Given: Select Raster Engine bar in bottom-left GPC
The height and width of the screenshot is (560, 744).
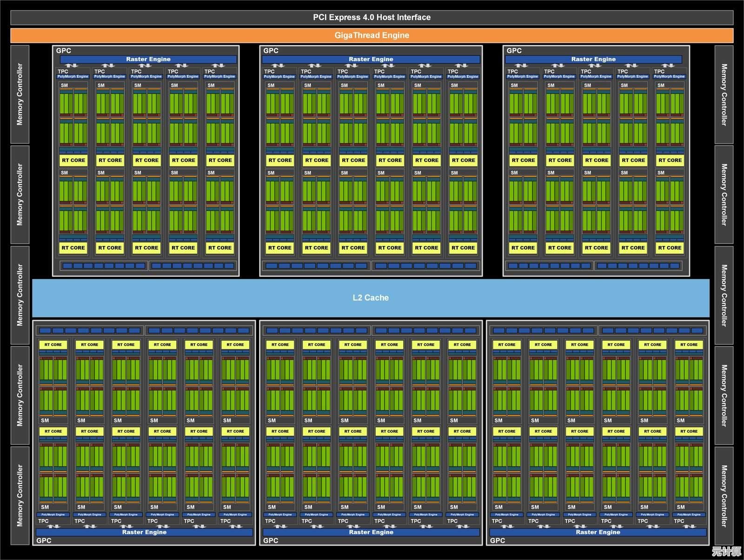Looking at the screenshot, I should pos(144,532).
